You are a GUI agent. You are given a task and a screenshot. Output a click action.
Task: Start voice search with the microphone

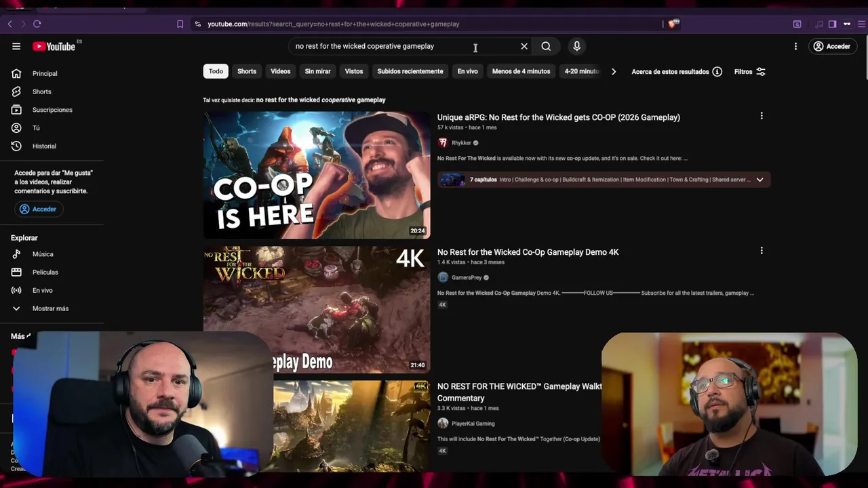[576, 46]
